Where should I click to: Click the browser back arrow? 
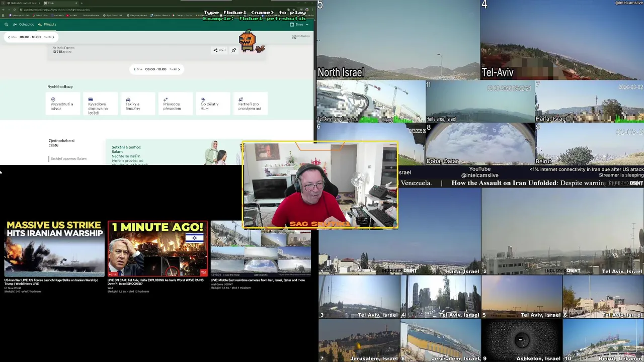[4, 10]
